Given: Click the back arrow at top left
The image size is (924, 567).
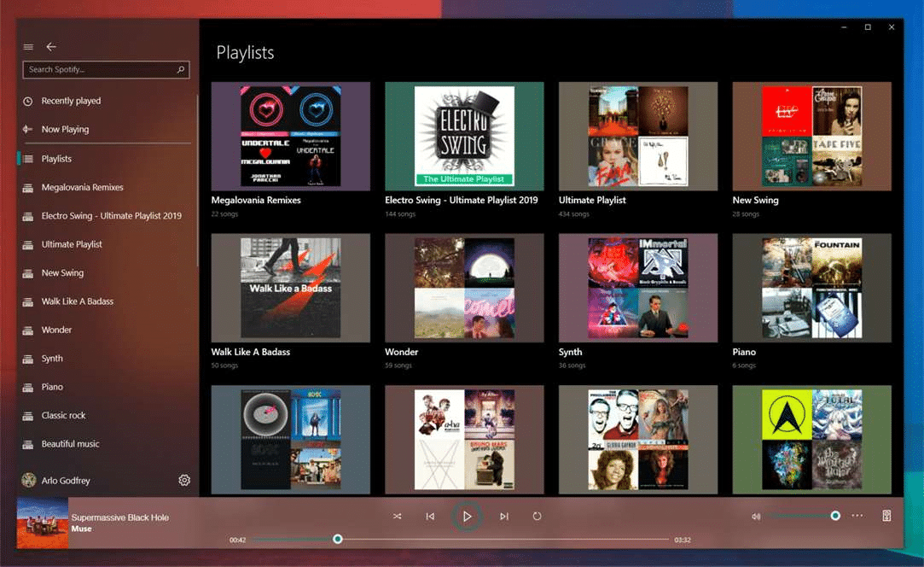Looking at the screenshot, I should click(x=51, y=47).
